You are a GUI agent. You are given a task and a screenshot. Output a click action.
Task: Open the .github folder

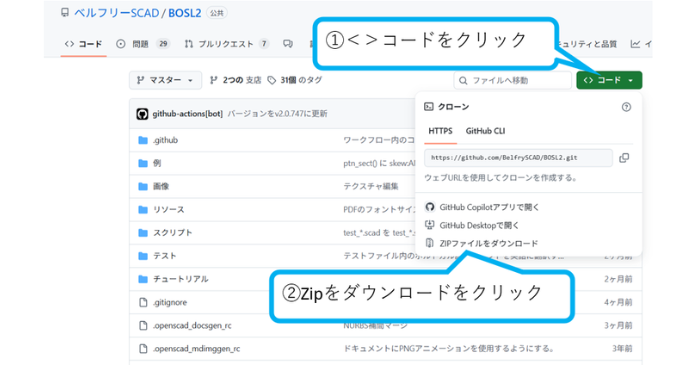pos(165,140)
